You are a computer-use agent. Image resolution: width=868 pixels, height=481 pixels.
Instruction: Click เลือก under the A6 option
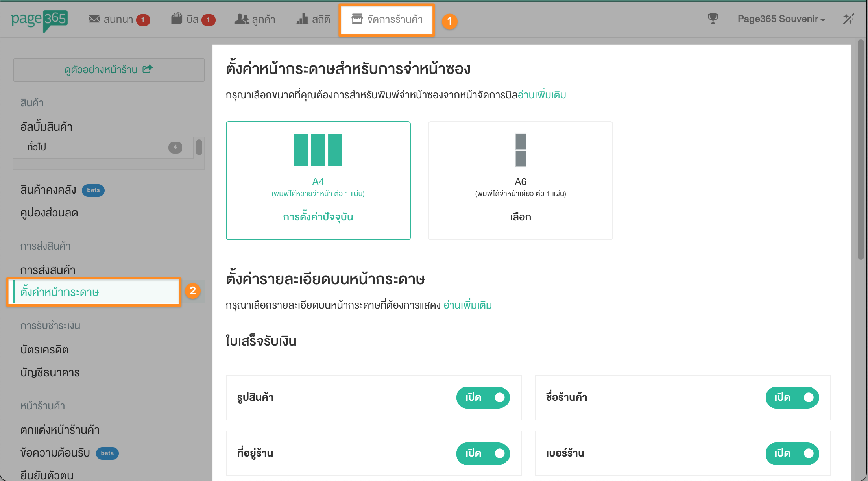521,217
